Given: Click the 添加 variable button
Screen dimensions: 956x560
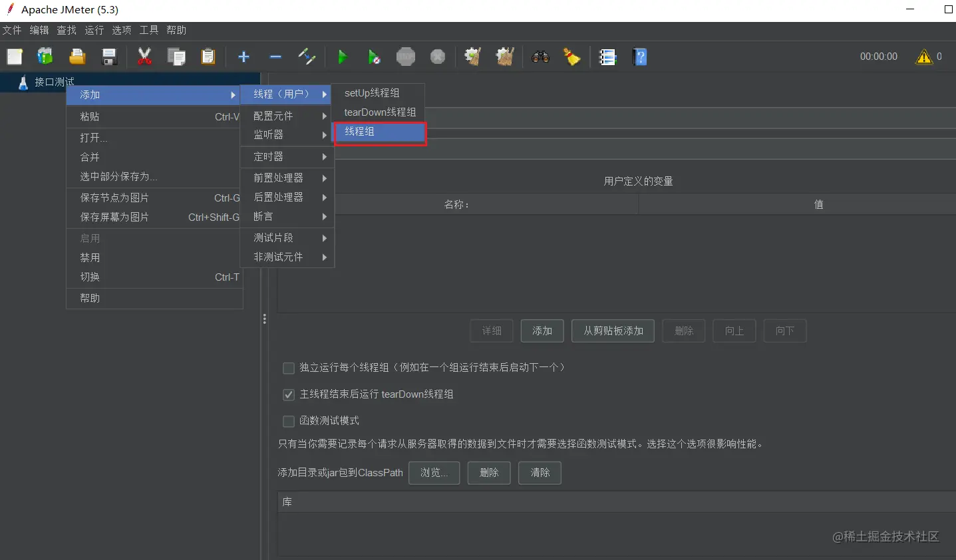Looking at the screenshot, I should tap(542, 331).
